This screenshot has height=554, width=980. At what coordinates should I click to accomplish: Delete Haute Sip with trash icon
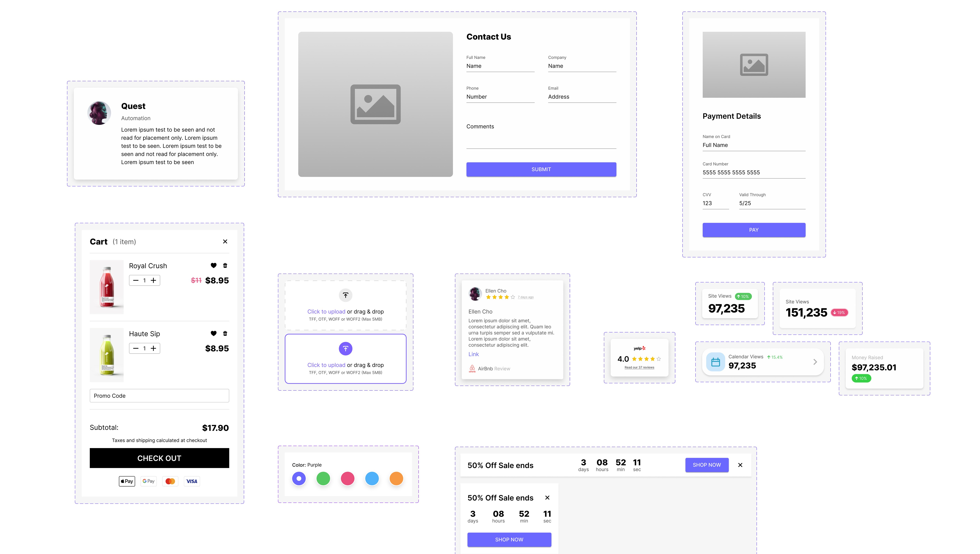pos(225,333)
